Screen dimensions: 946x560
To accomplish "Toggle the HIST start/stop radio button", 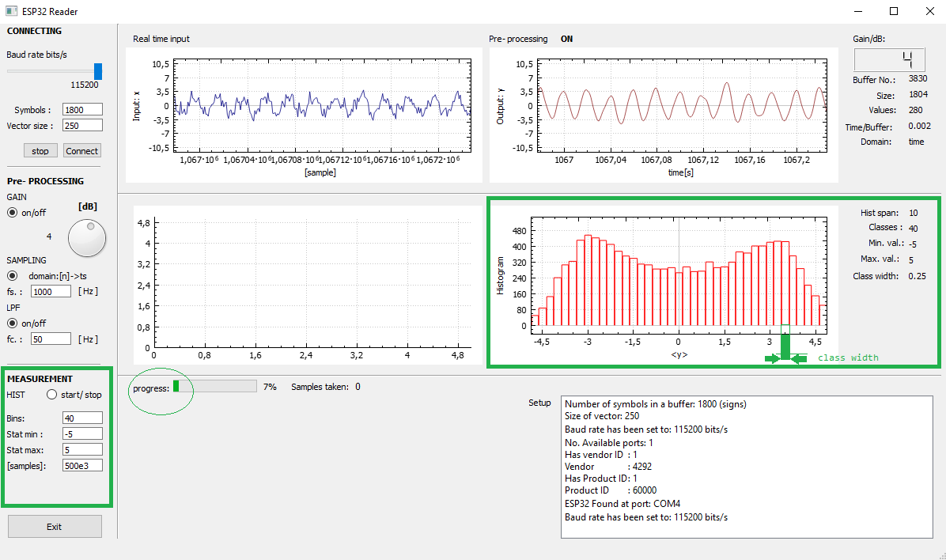I will click(x=52, y=395).
